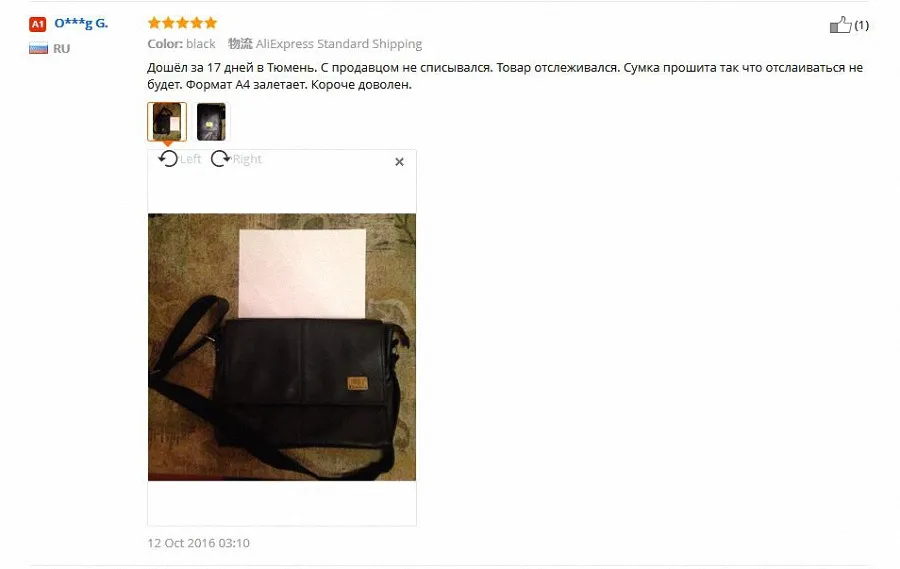Select the first review photo thumbnail

[x=167, y=121]
